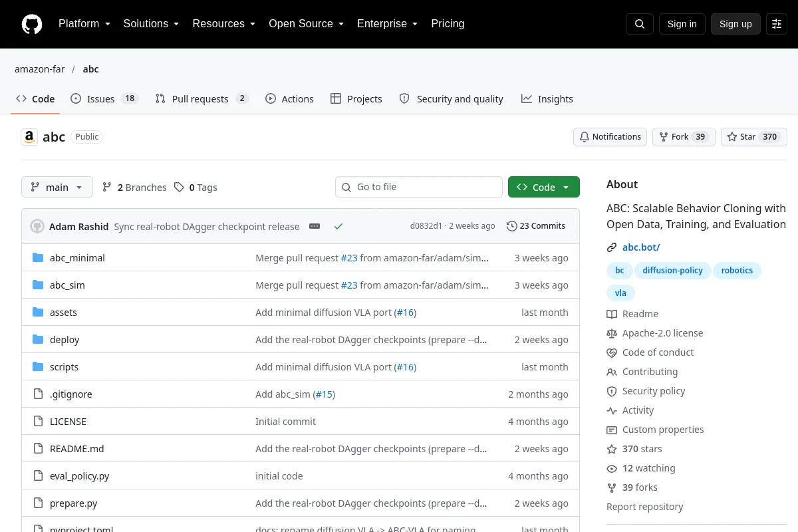Open the README.md file
The image size is (798, 532).
pos(77,449)
